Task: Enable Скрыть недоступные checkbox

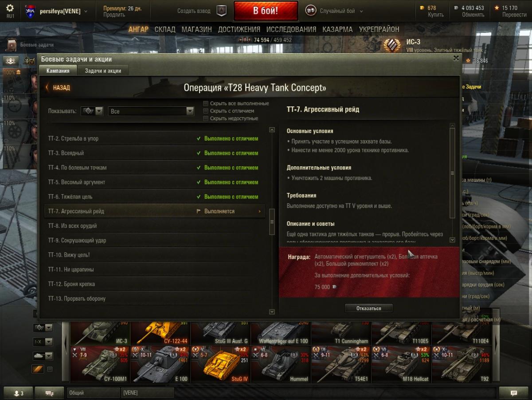Action: click(x=206, y=118)
